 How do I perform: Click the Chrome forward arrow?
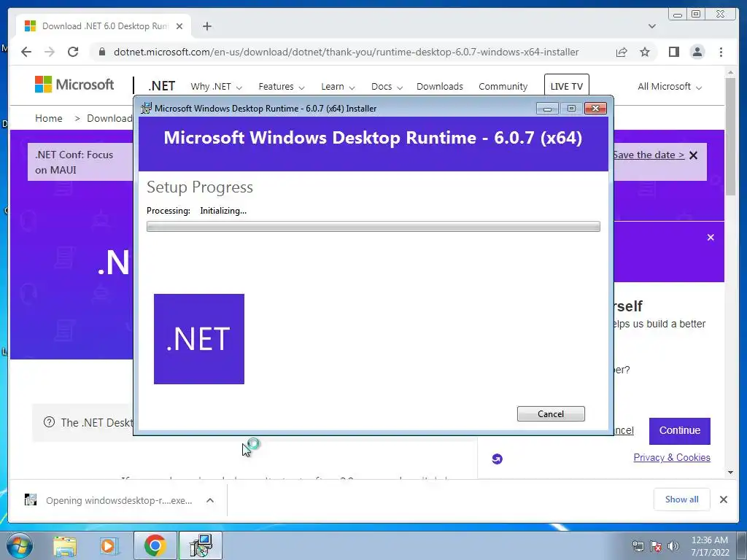point(50,52)
